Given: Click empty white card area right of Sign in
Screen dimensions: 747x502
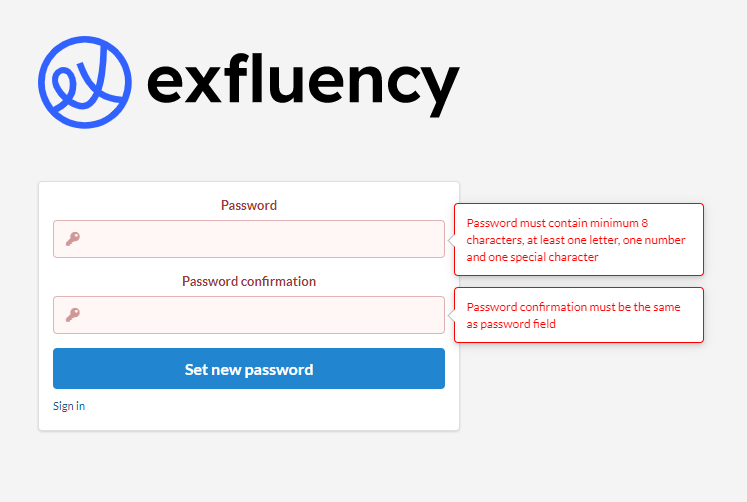Looking at the screenshot, I should (267, 407).
